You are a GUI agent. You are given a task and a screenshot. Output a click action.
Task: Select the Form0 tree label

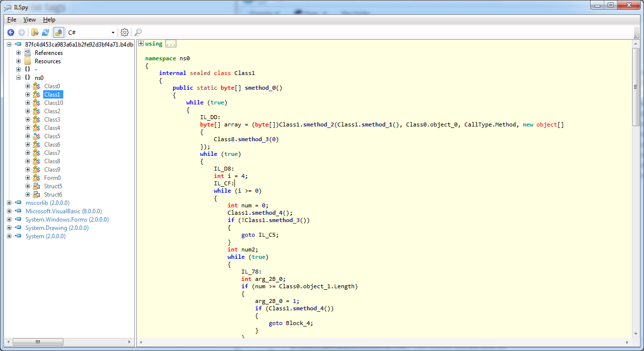point(52,178)
